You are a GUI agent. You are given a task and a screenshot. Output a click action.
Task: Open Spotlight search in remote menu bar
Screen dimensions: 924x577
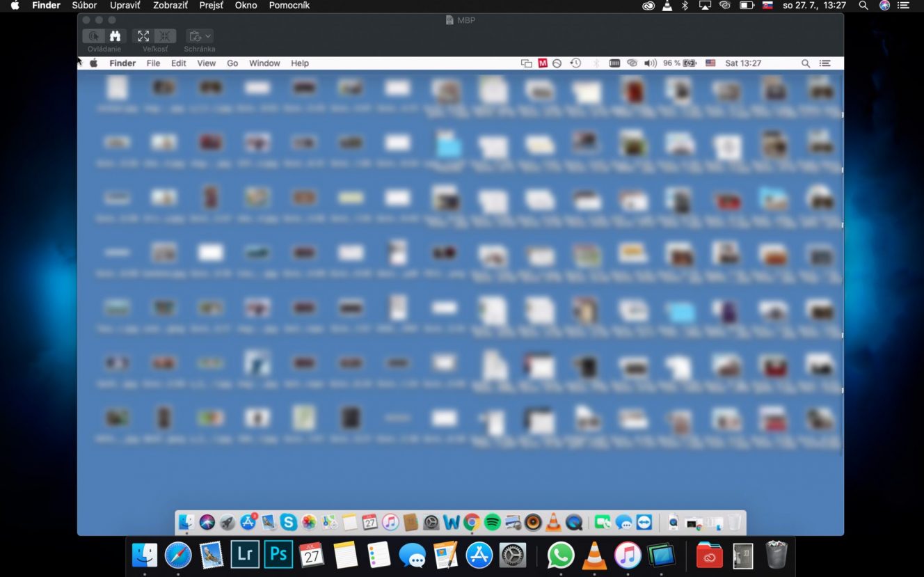[806, 63]
